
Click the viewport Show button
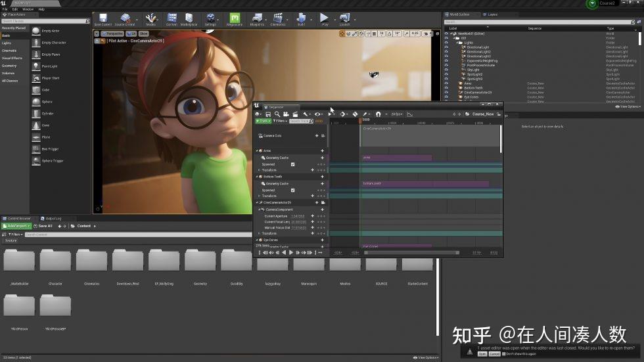[143, 34]
